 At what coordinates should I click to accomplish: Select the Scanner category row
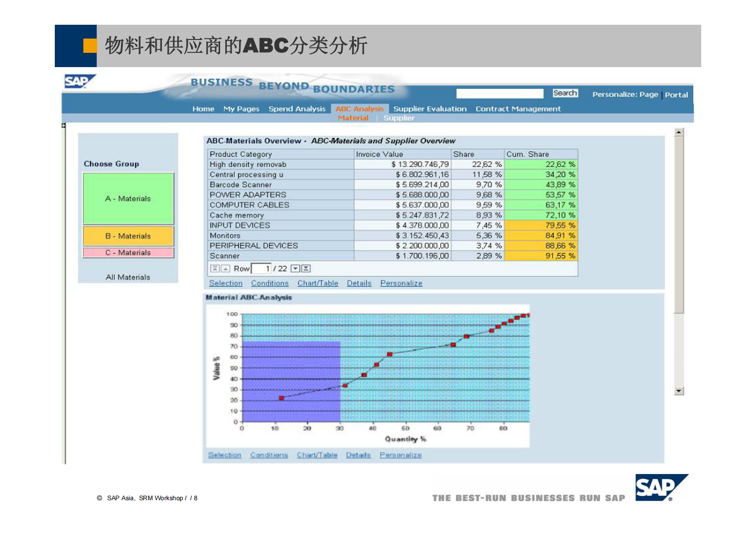(393, 256)
